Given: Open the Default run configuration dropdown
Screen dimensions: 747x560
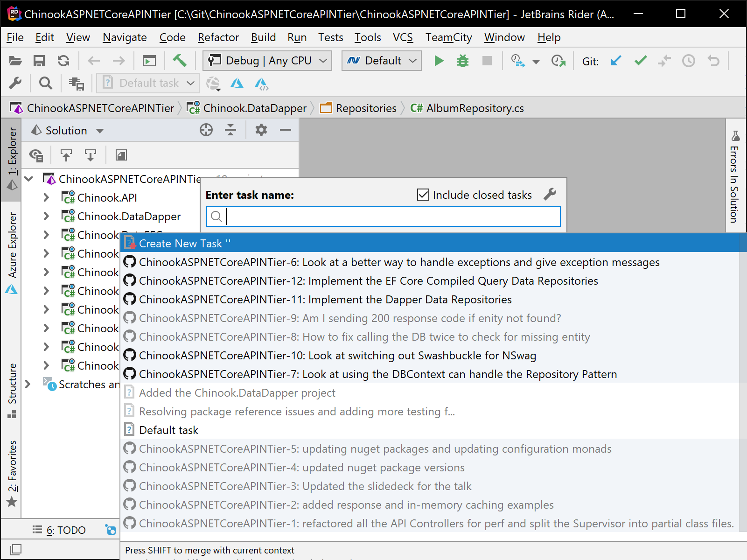Looking at the screenshot, I should [382, 61].
